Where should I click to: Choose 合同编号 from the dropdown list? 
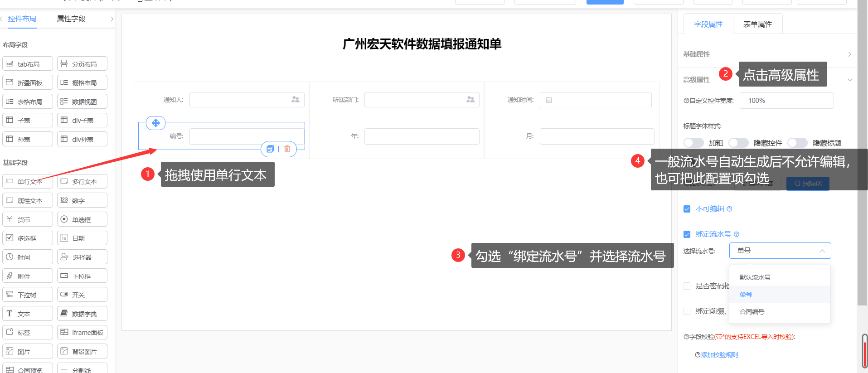pyautogui.click(x=752, y=312)
